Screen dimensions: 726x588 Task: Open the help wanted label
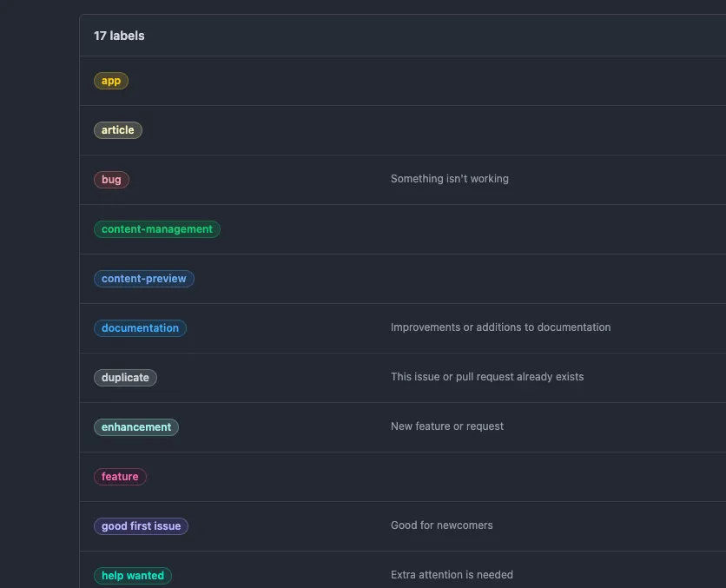(132, 576)
